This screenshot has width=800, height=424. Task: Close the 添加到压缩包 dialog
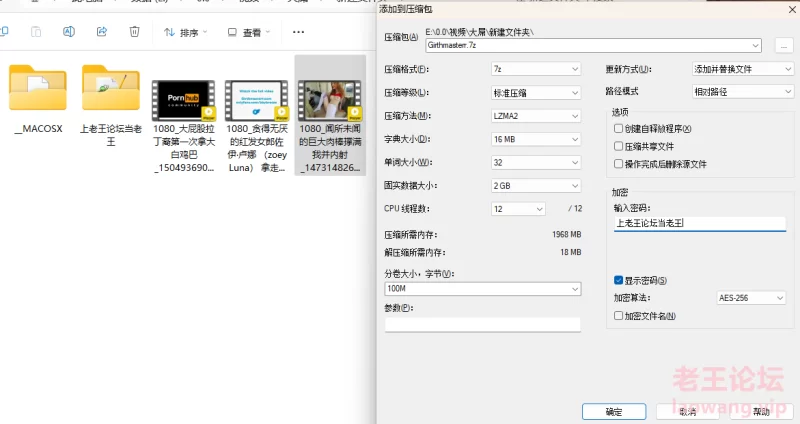tap(792, 9)
